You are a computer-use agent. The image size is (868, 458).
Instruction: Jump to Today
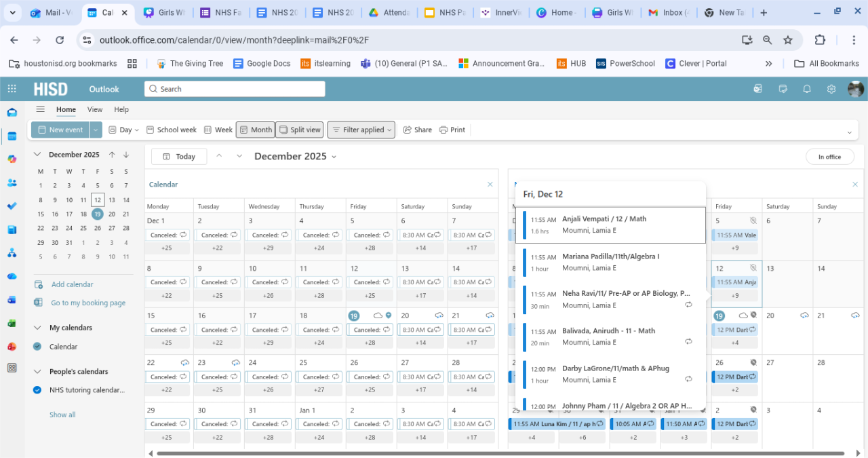179,156
